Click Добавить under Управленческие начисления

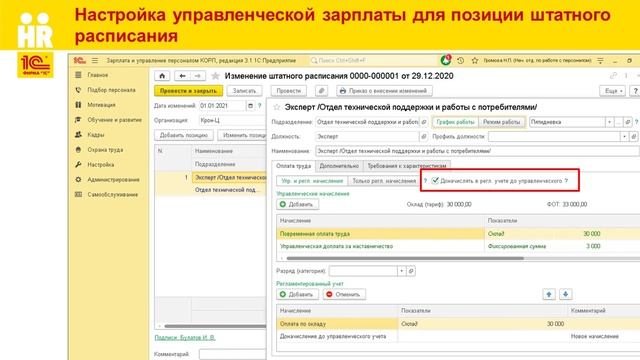coord(297,204)
